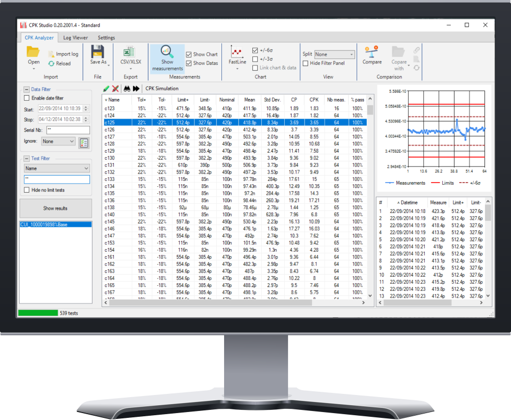Click the Show results button
Viewport: 511px width, 420px height.
point(56,208)
